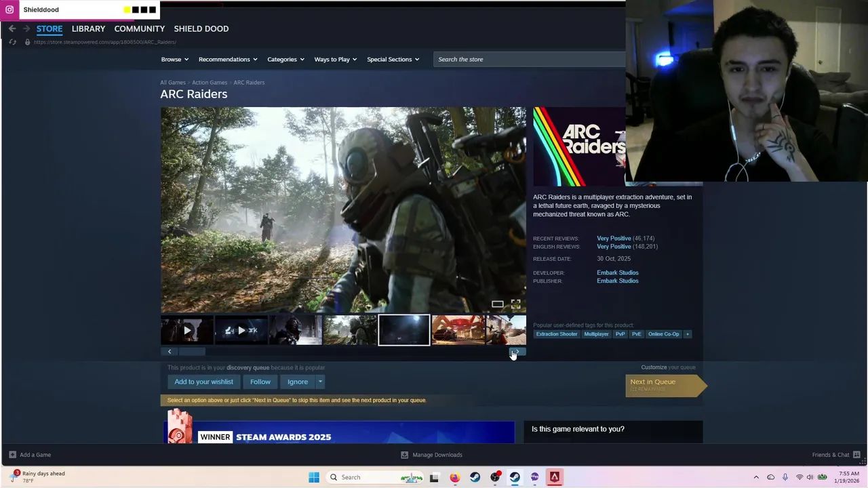This screenshot has width=868, height=488.
Task: Switch to the STORE tab
Action: click(x=50, y=28)
